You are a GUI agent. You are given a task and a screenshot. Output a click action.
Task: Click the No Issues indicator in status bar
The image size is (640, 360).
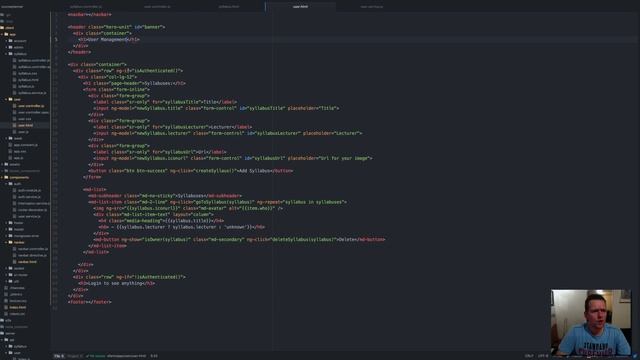(x=96, y=356)
